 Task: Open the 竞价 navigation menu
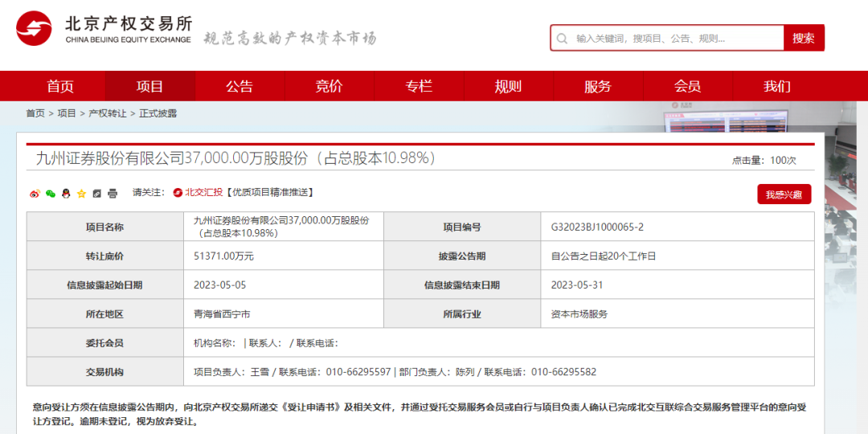pos(330,86)
